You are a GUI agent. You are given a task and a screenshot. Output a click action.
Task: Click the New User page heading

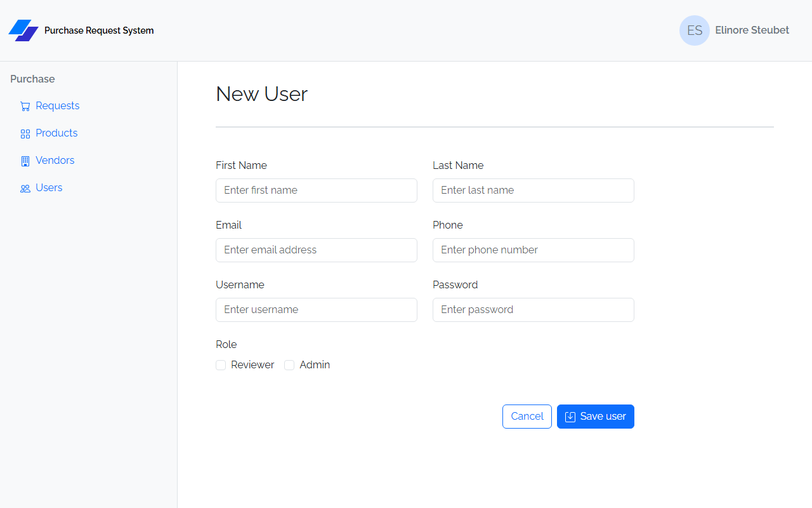coord(262,94)
